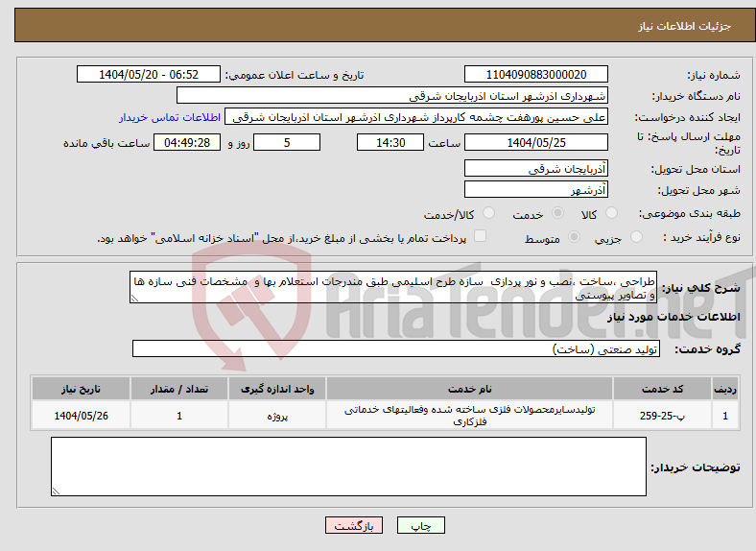This screenshot has width=756, height=551.
Task: Click the اطلاعات خدمات مورد نیاز heading
Action: point(673,317)
